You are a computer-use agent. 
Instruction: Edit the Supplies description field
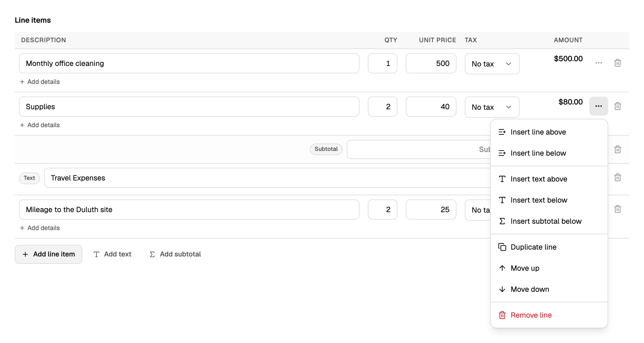tap(189, 107)
